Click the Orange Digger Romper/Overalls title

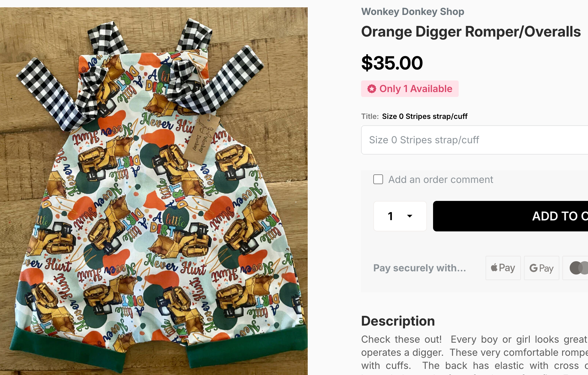coord(471,31)
